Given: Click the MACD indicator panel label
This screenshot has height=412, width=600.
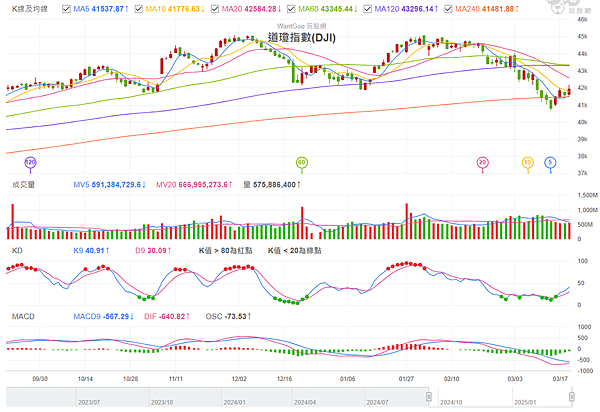Looking at the screenshot, I should 23,316.
